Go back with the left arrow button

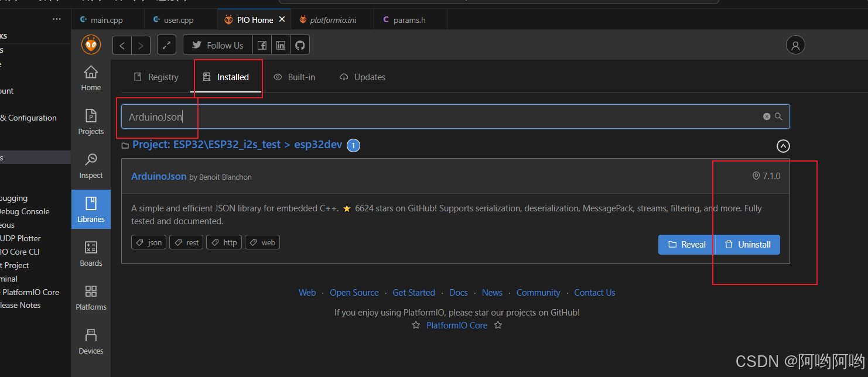(x=122, y=45)
